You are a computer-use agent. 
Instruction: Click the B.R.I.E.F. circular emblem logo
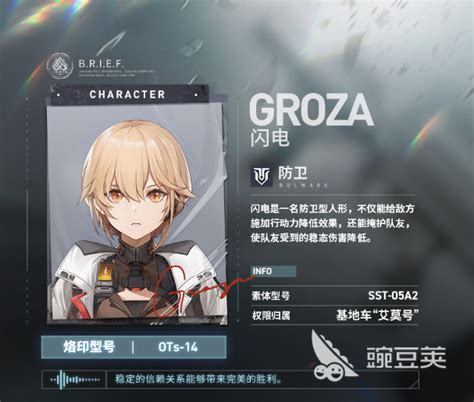click(x=60, y=65)
